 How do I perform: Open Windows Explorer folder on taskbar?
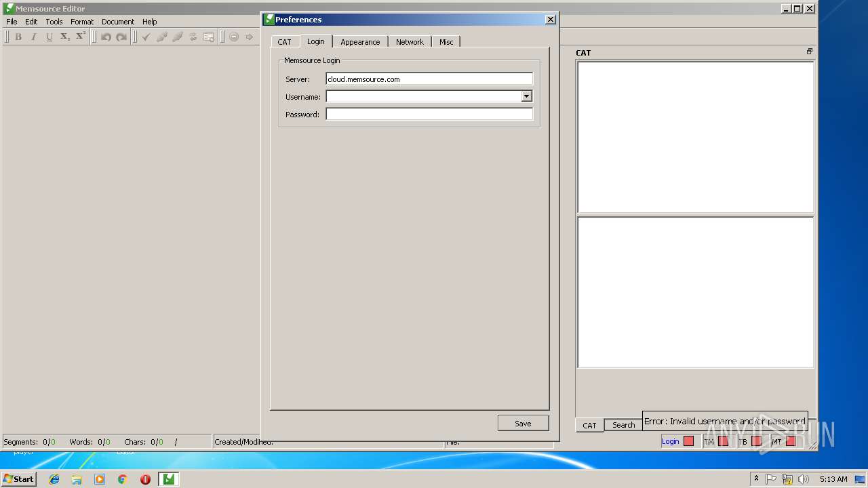[x=77, y=479]
